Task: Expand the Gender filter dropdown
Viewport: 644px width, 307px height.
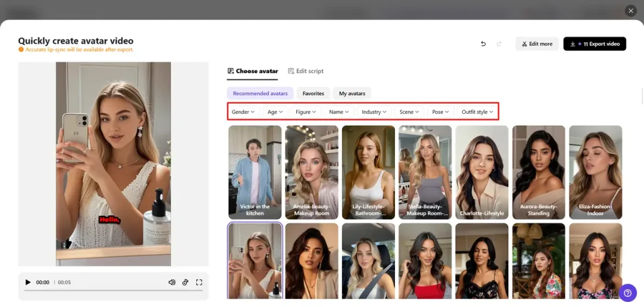Action: (243, 112)
